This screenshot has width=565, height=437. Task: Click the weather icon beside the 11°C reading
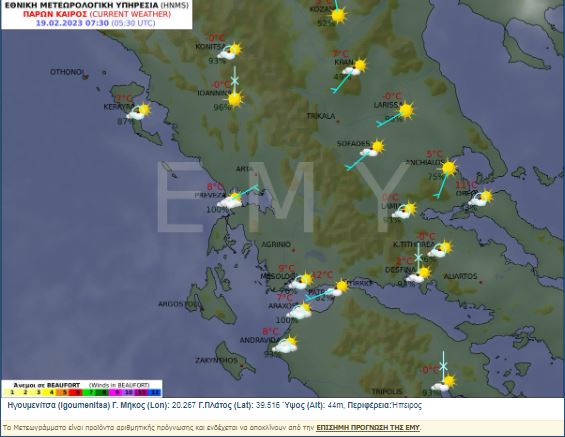tap(480, 199)
